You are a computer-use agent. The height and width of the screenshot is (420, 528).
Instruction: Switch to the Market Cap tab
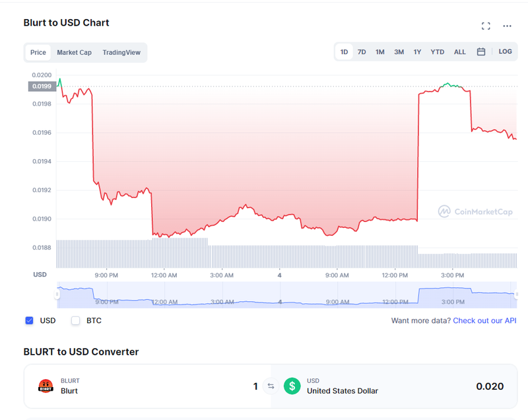[x=74, y=53]
